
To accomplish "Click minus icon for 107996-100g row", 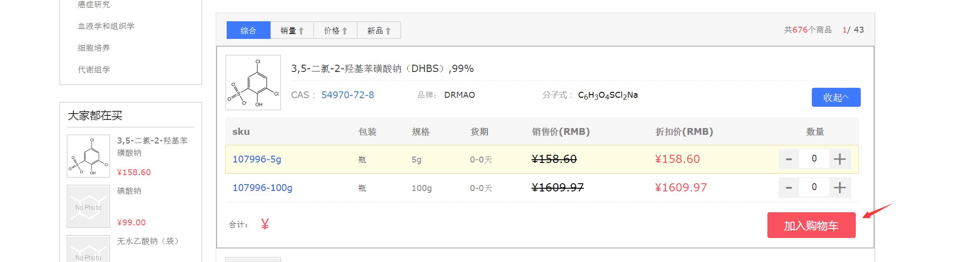I will click(x=789, y=187).
